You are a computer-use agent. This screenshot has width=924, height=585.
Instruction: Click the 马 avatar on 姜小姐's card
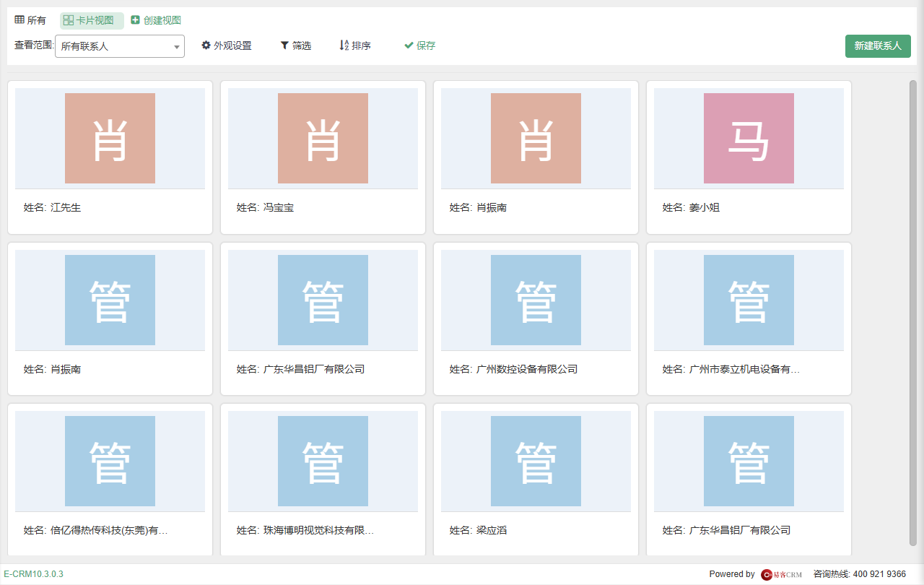click(x=749, y=138)
